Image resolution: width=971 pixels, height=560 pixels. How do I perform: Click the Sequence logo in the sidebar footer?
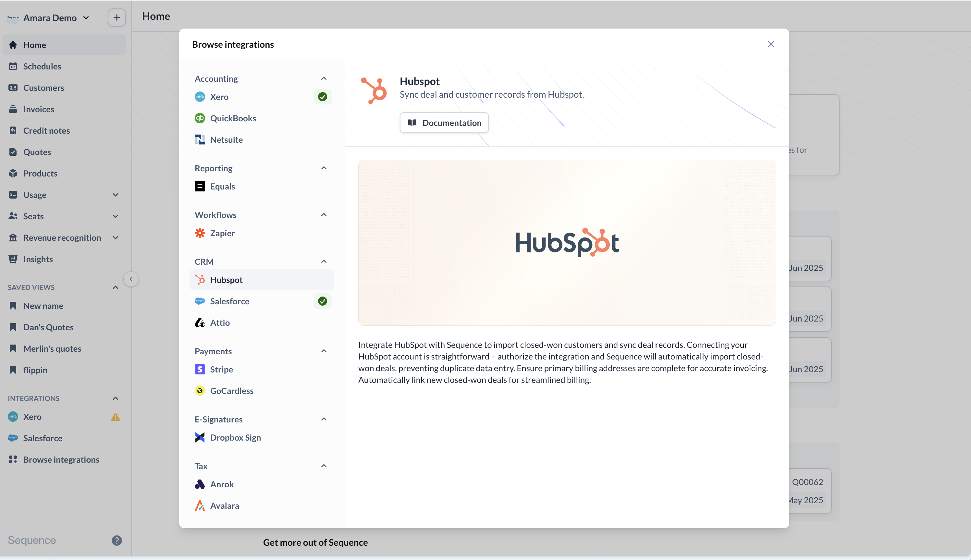32,541
